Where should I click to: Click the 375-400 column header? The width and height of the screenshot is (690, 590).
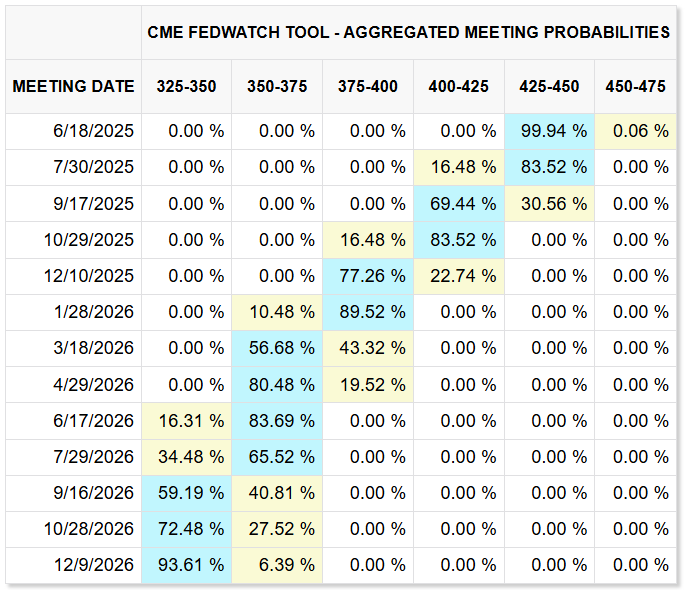(368, 86)
